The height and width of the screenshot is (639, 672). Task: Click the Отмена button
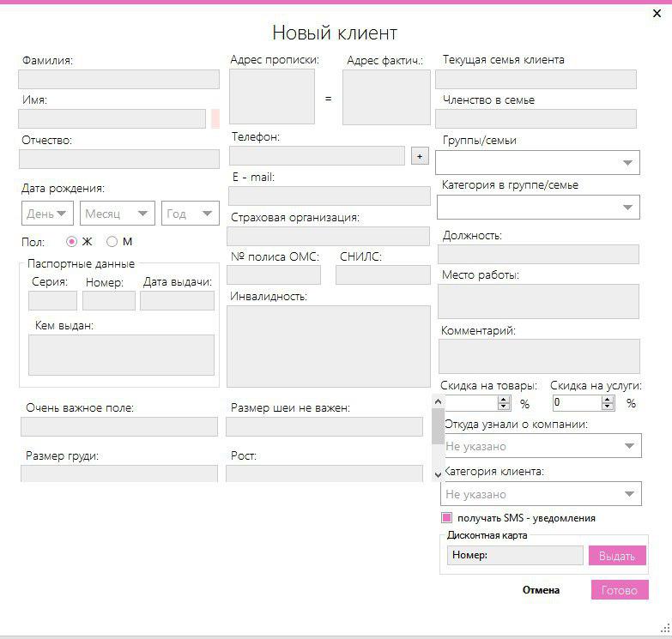pyautogui.click(x=541, y=590)
